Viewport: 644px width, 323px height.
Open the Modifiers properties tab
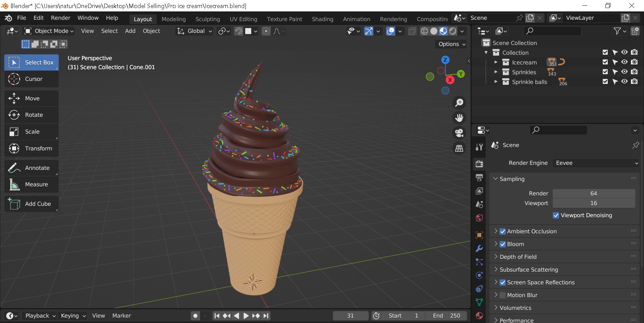[479, 248]
